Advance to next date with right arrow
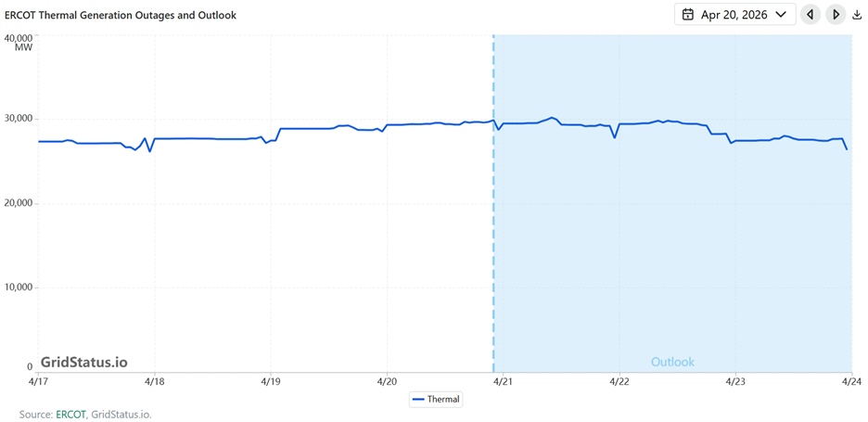Screen dimensions: 868x422 [836, 15]
